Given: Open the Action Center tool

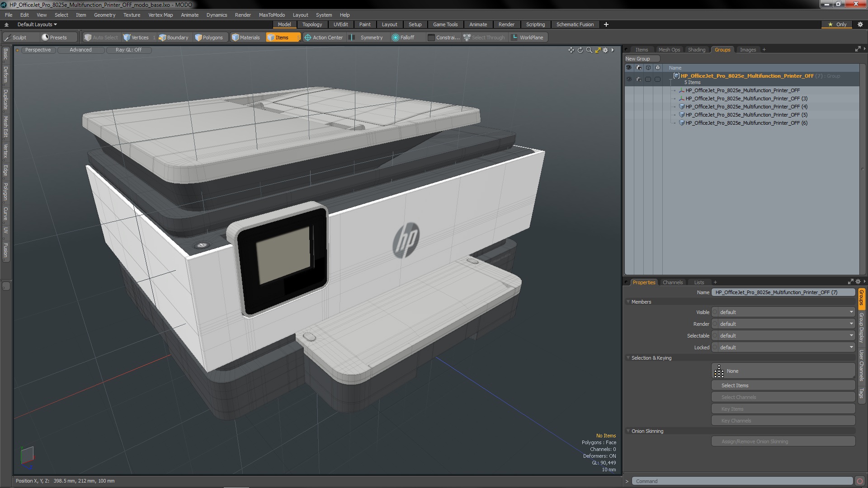Looking at the screenshot, I should coord(324,38).
